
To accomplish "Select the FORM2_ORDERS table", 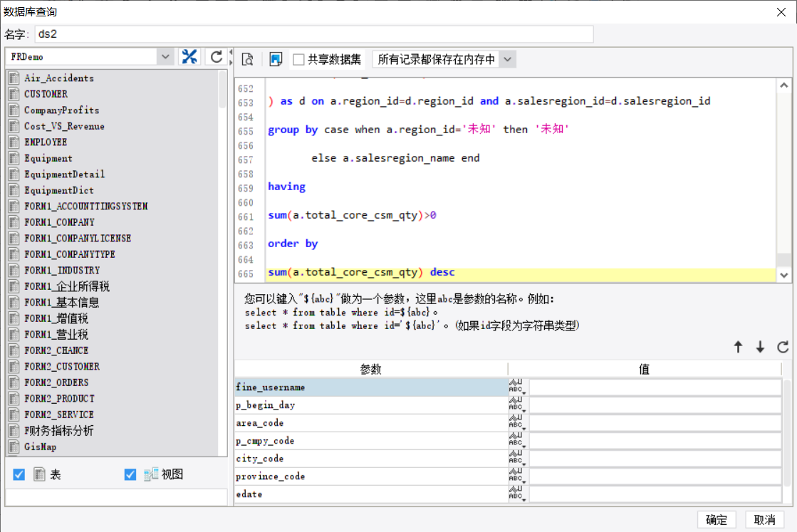I will point(56,382).
